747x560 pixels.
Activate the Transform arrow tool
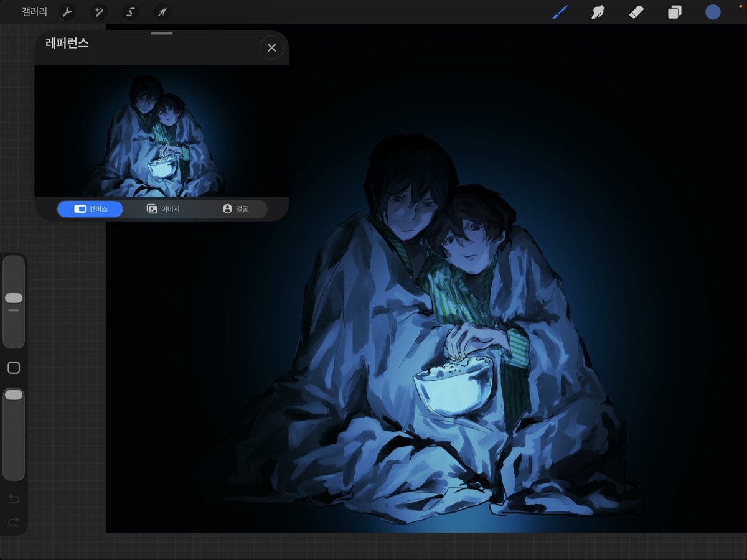tap(161, 12)
